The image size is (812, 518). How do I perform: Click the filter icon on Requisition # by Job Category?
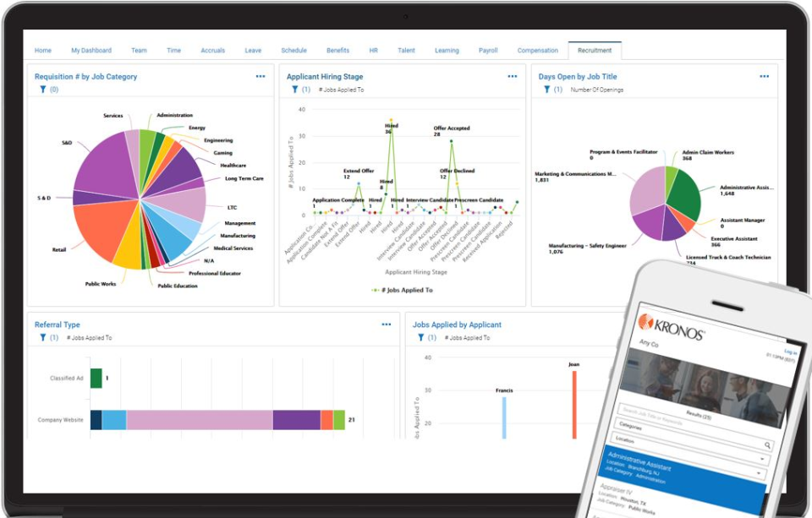41,87
